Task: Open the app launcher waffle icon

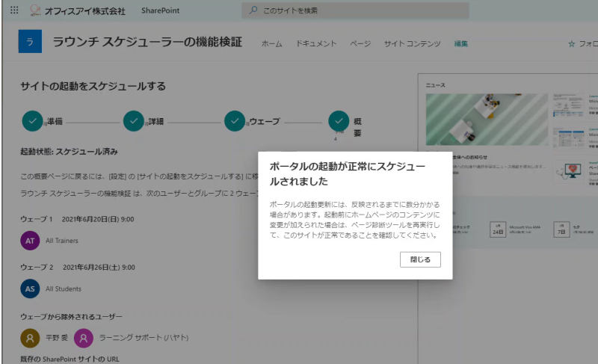Action: (14, 10)
